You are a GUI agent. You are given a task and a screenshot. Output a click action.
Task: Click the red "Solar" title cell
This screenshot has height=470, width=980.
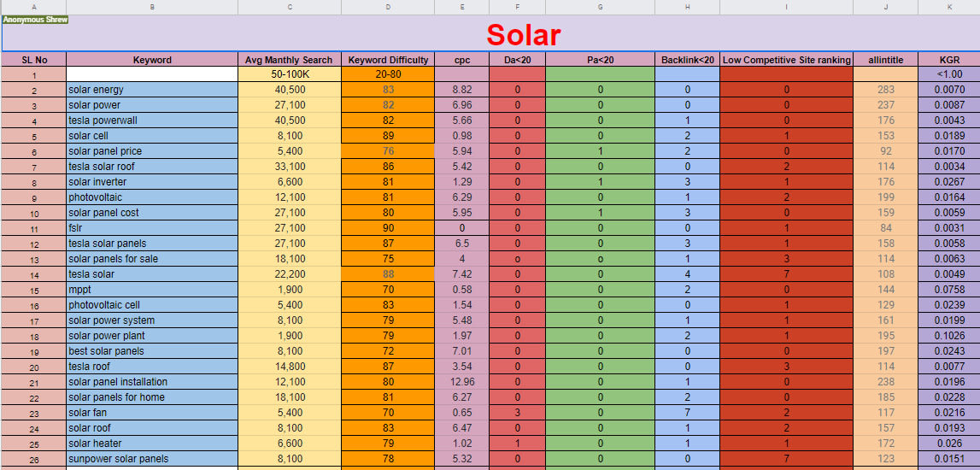click(523, 35)
